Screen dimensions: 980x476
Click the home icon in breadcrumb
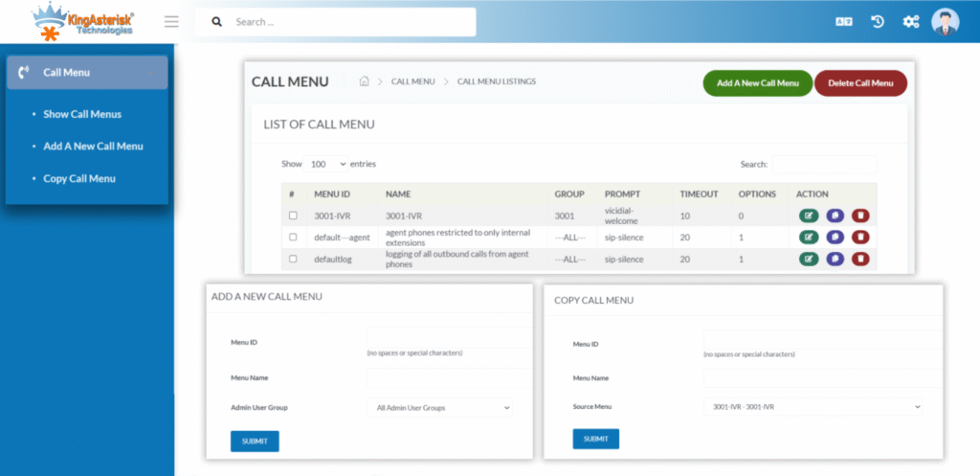point(364,81)
